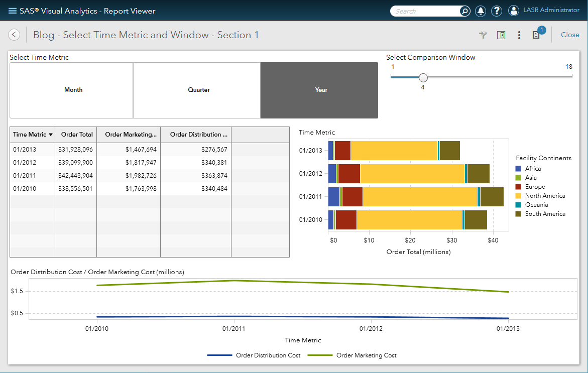
Task: Open report comments via the badged page icon
Action: coord(537,35)
